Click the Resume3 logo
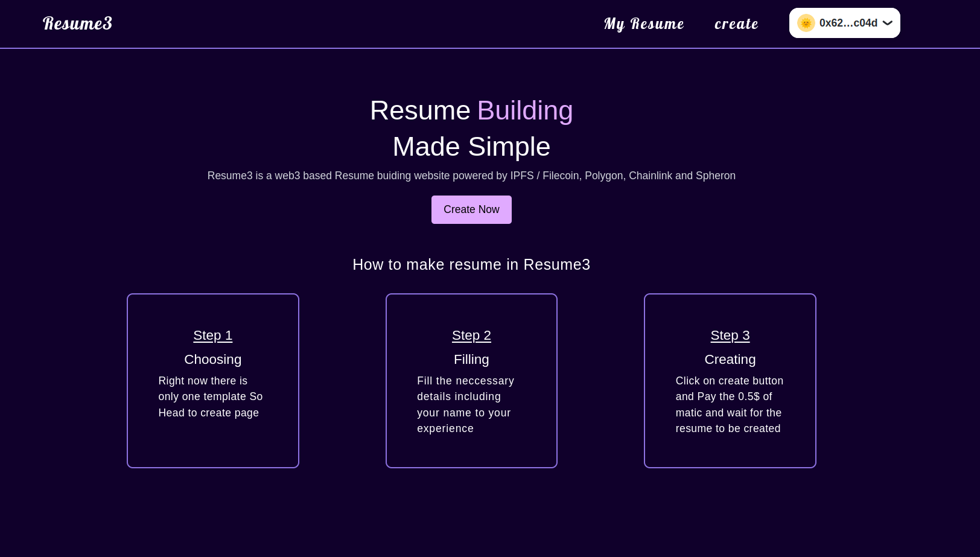This screenshot has width=980, height=557. click(x=77, y=23)
